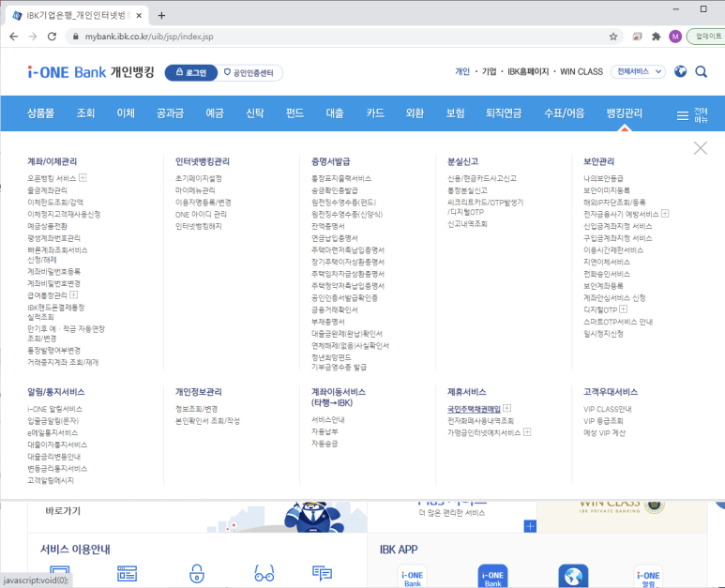Expand 디지털OTP submenu plus

624,309
